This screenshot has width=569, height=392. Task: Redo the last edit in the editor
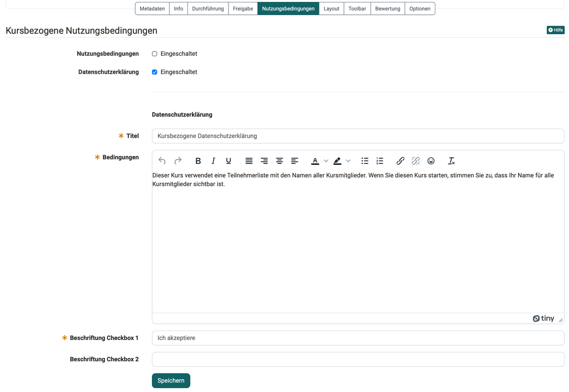(x=178, y=161)
